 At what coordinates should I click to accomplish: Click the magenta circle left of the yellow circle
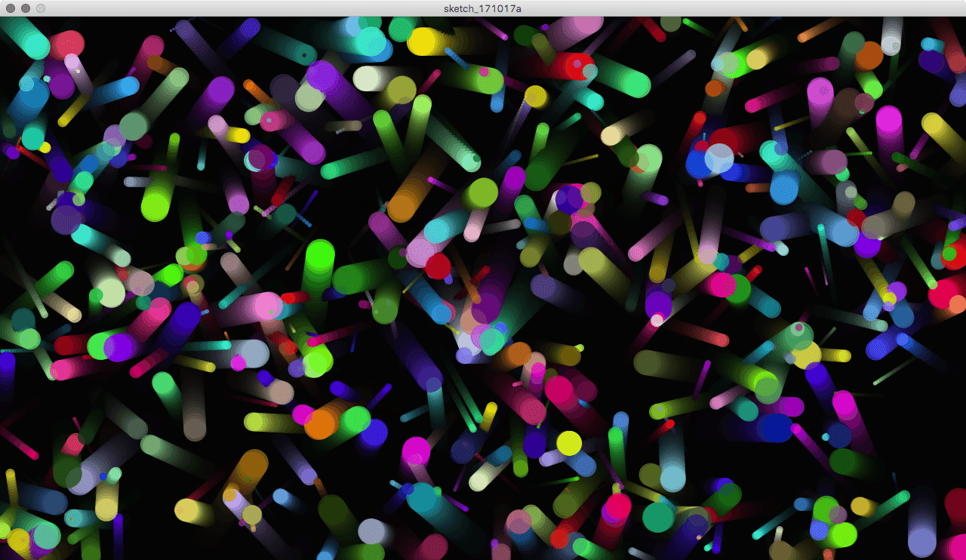tap(416, 451)
